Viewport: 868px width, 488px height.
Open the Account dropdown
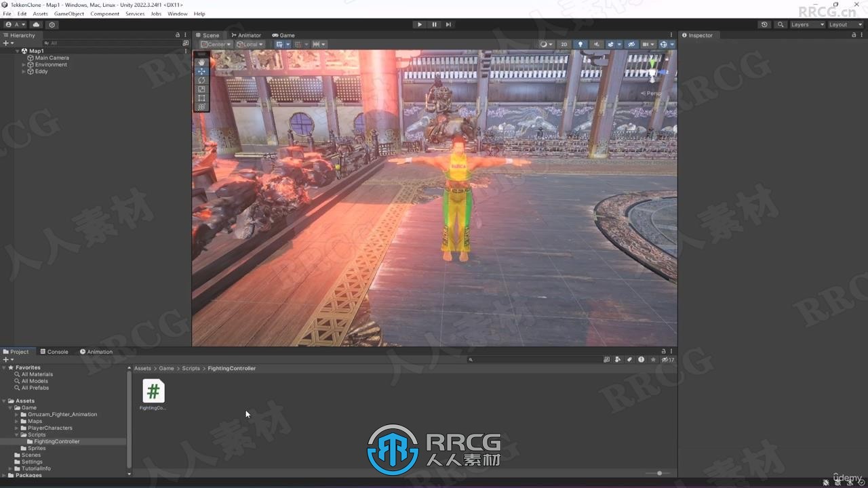[15, 24]
